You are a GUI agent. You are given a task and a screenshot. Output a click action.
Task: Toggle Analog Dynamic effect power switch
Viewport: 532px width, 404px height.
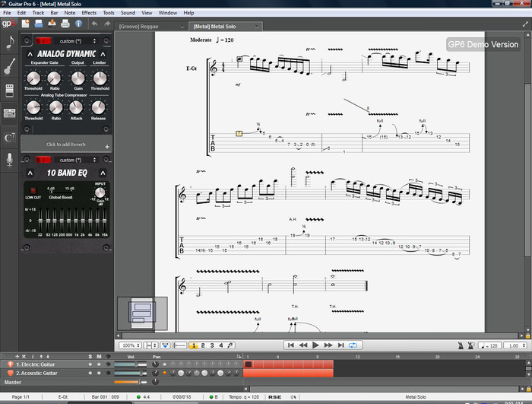43,41
